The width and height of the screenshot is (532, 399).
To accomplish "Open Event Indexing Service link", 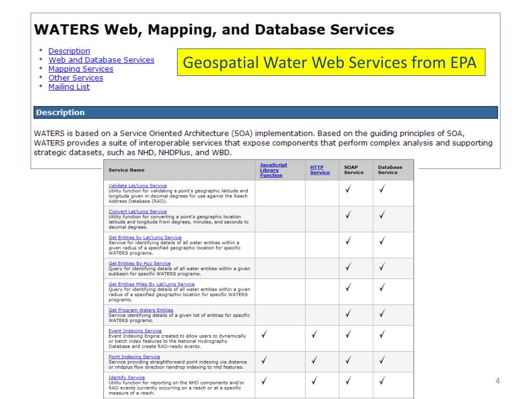I will 135,331.
